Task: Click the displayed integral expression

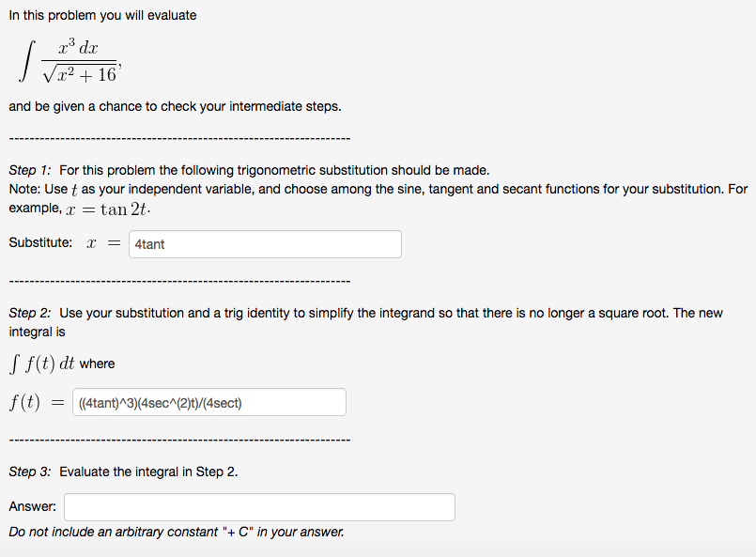Action: [x=66, y=59]
